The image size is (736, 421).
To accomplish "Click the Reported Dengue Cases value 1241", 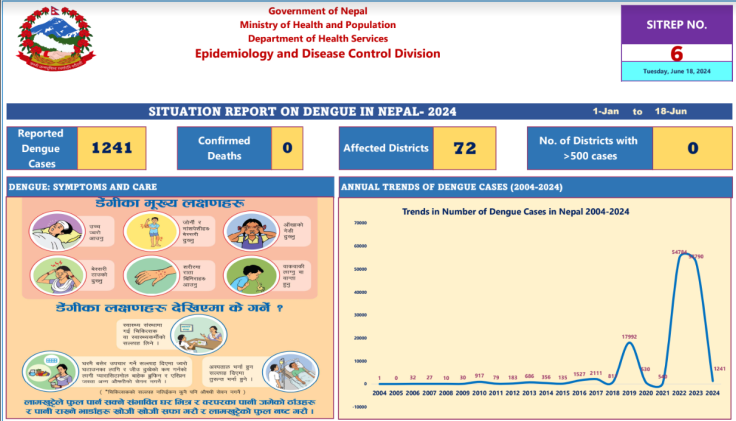I will 112,148.
